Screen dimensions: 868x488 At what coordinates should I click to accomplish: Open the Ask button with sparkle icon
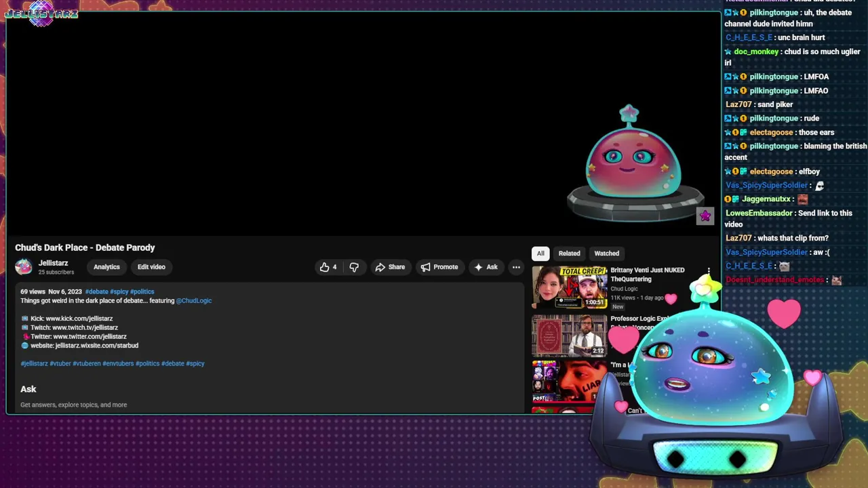(486, 267)
